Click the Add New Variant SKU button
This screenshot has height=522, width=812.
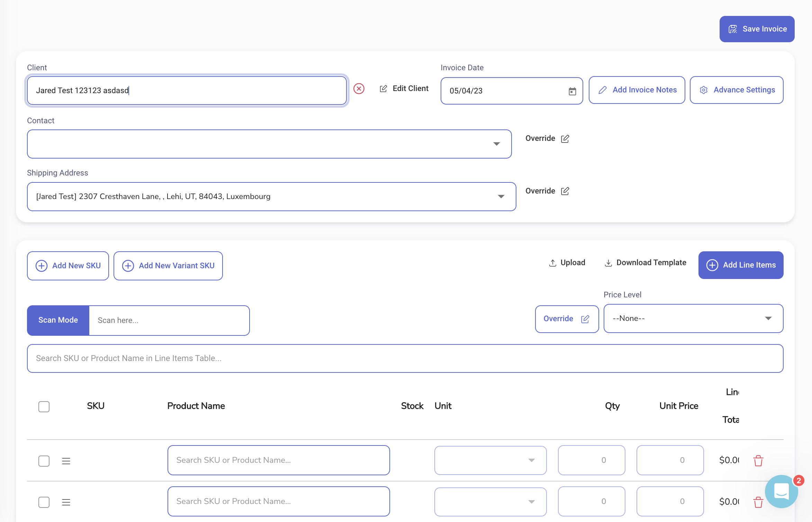click(168, 265)
